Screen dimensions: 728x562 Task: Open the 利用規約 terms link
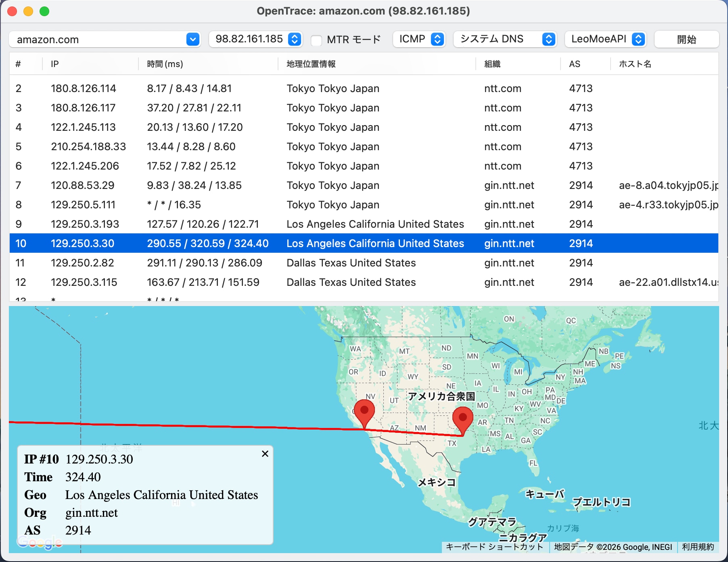pyautogui.click(x=698, y=547)
